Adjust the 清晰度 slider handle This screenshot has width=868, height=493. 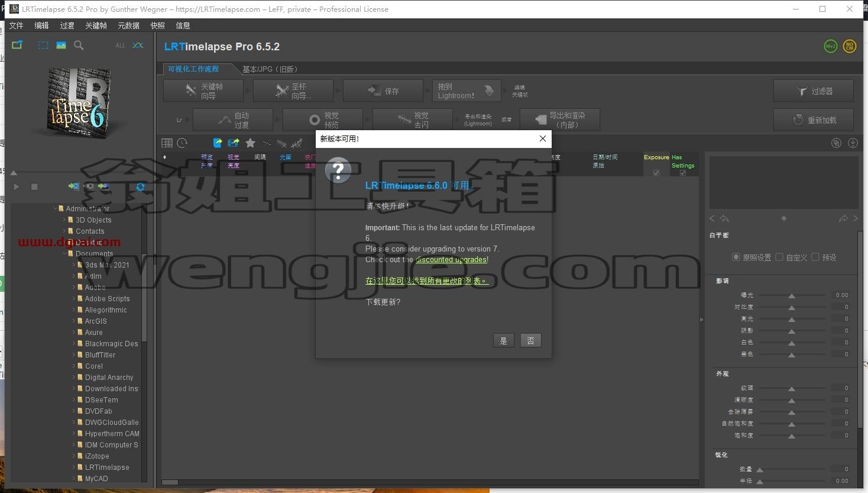click(x=791, y=400)
